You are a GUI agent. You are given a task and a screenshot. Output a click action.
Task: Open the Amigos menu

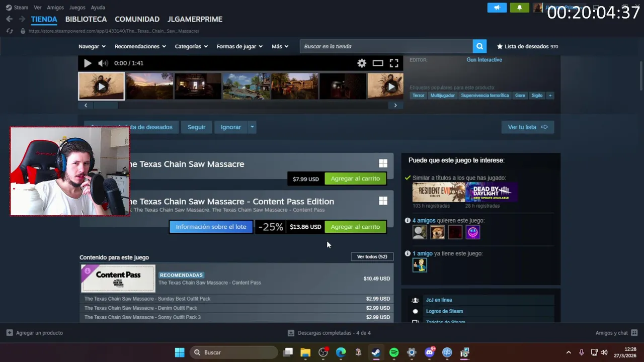[x=55, y=8]
